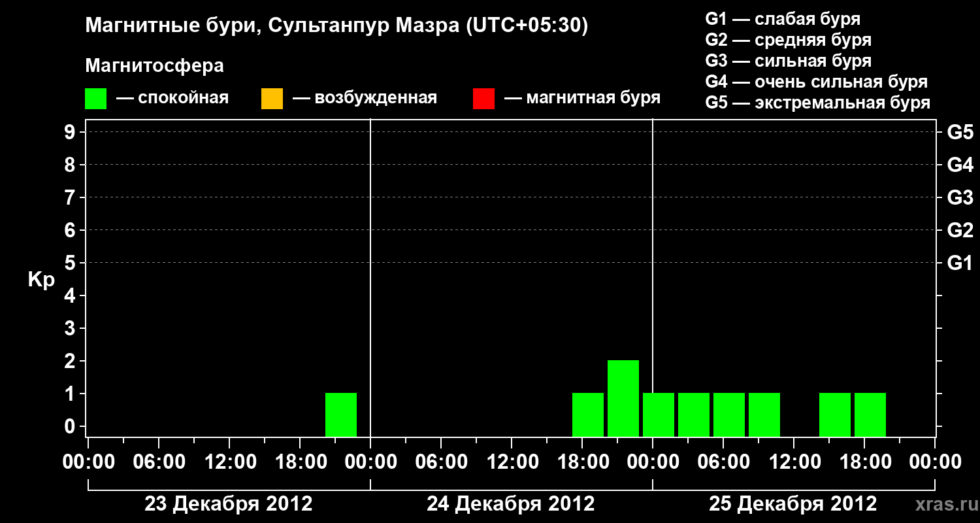Click the legend text '— магнитная буря'
The image size is (980, 523).
(582, 98)
